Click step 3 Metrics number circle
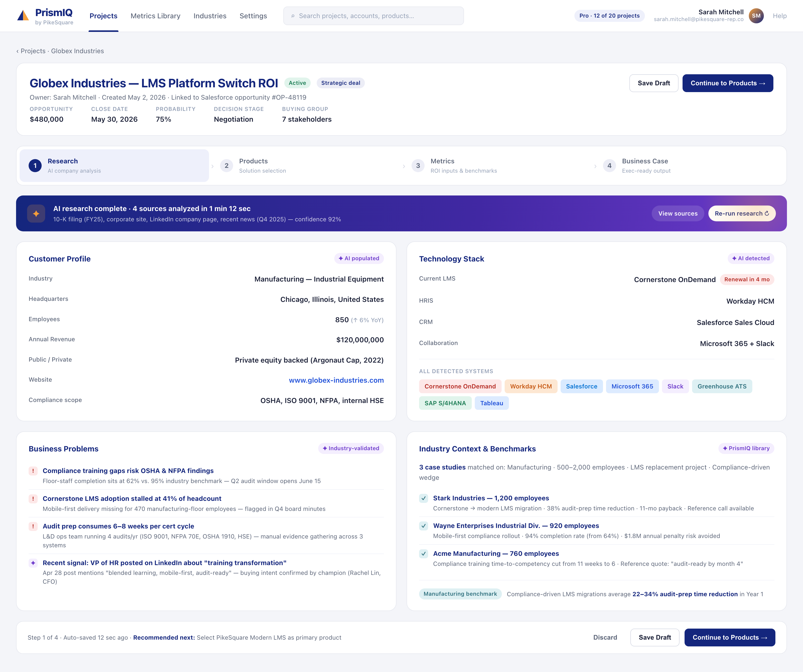The image size is (803, 672). [x=418, y=166]
